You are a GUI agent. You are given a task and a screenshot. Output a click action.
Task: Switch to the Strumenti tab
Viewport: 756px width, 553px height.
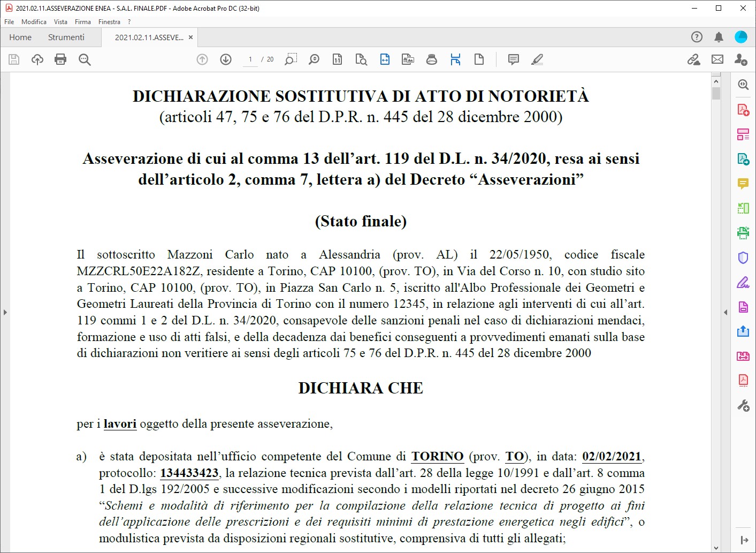point(66,37)
